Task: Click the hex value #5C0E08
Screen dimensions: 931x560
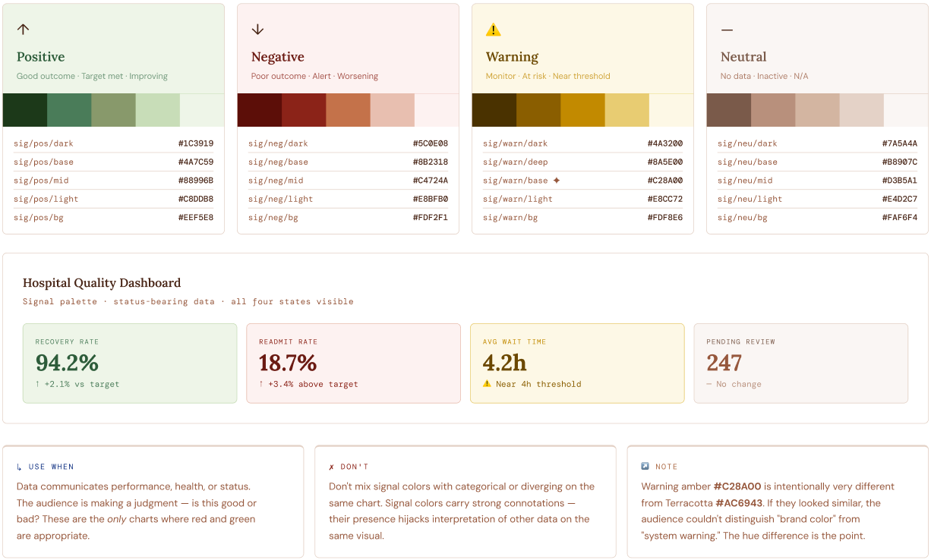Action: click(431, 143)
